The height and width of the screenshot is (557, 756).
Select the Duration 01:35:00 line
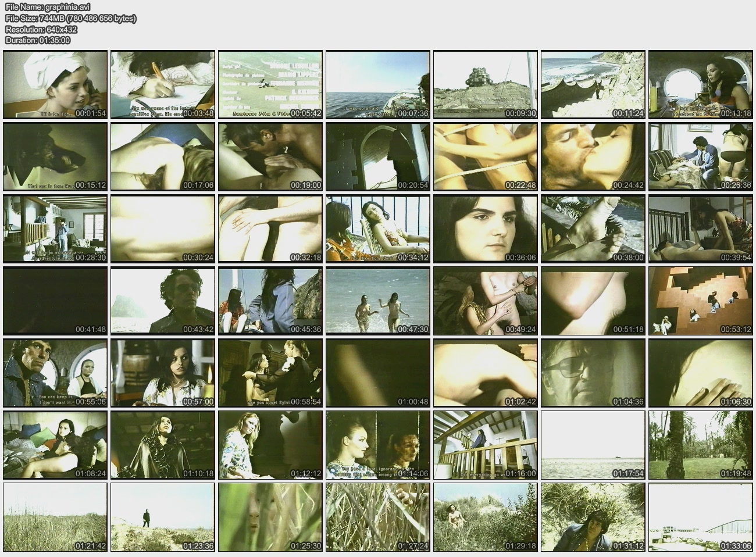coord(38,40)
